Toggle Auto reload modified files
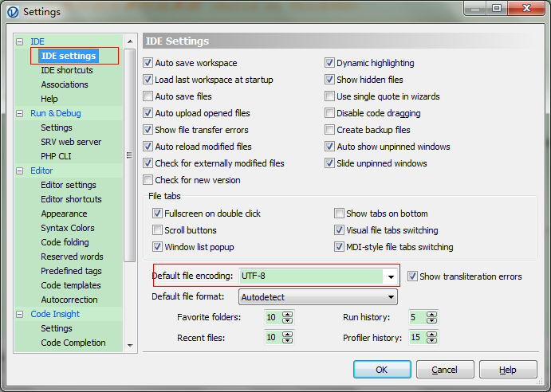Screen dimensions: 551x392 tap(148, 147)
